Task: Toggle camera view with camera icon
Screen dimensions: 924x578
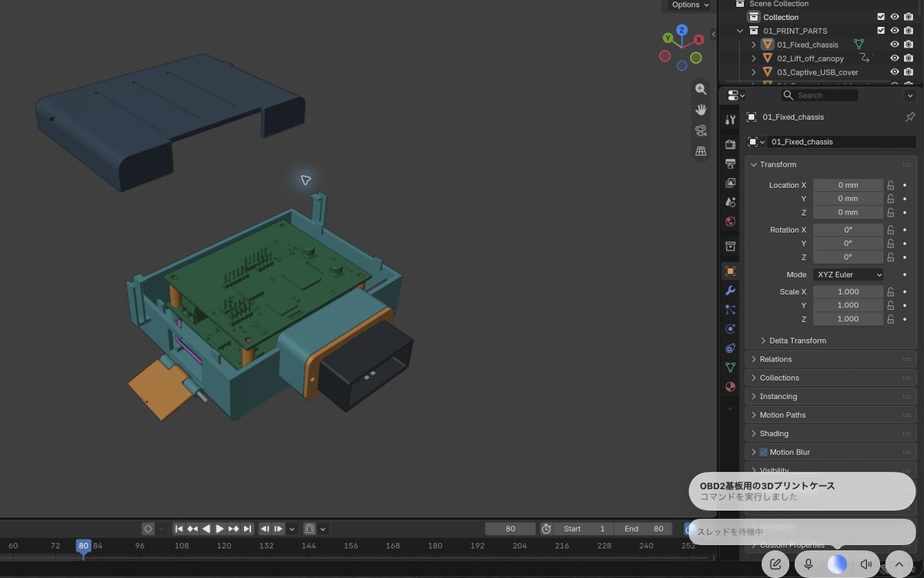Action: 701,130
